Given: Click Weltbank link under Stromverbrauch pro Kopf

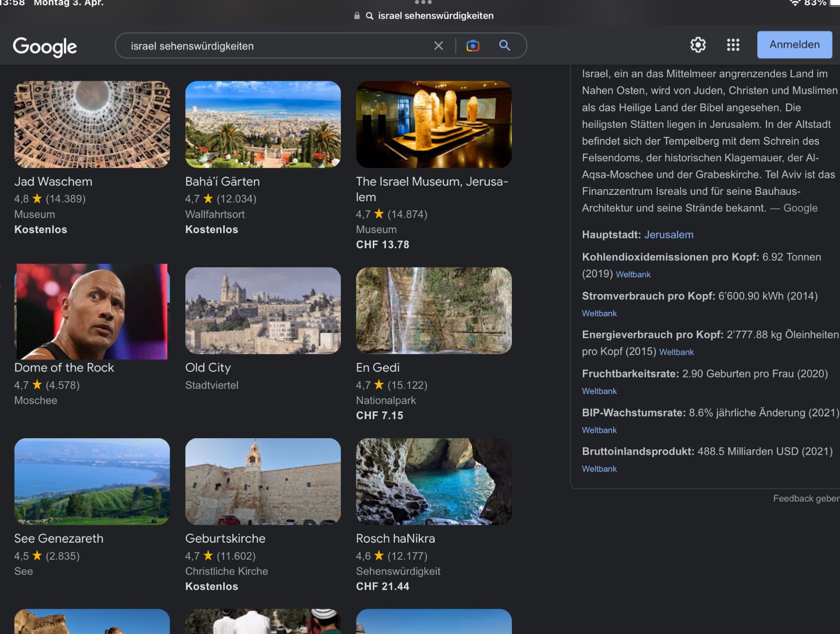Looking at the screenshot, I should 599,313.
